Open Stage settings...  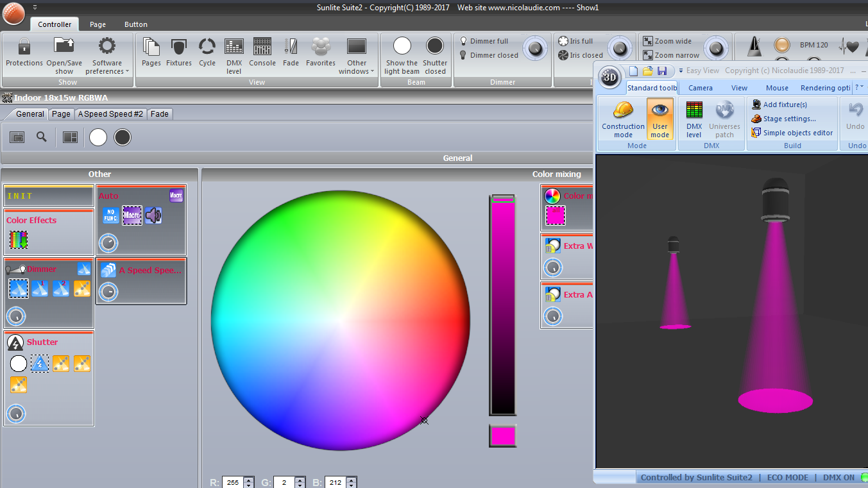pyautogui.click(x=789, y=119)
